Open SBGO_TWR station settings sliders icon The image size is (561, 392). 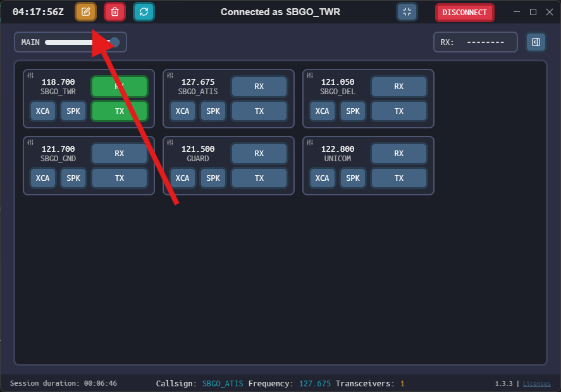30,75
